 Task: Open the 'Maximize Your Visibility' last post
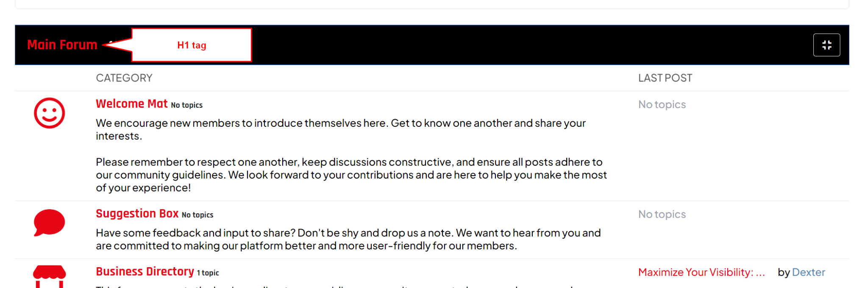pos(701,272)
